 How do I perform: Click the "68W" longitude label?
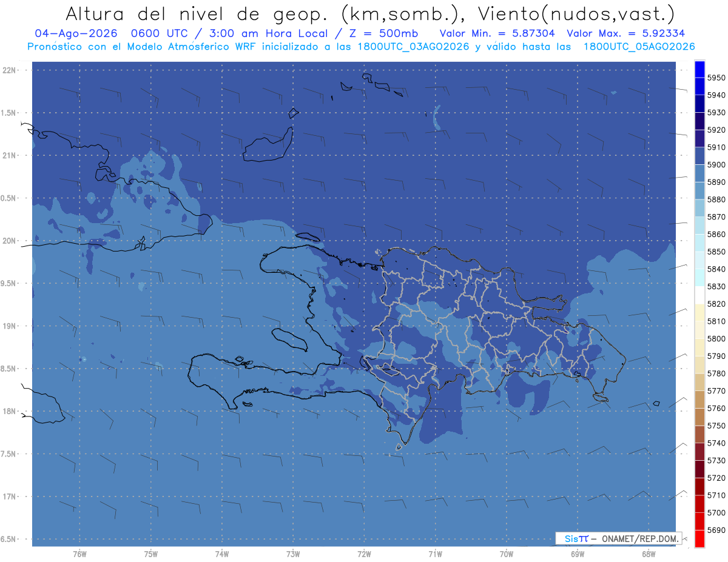click(649, 554)
